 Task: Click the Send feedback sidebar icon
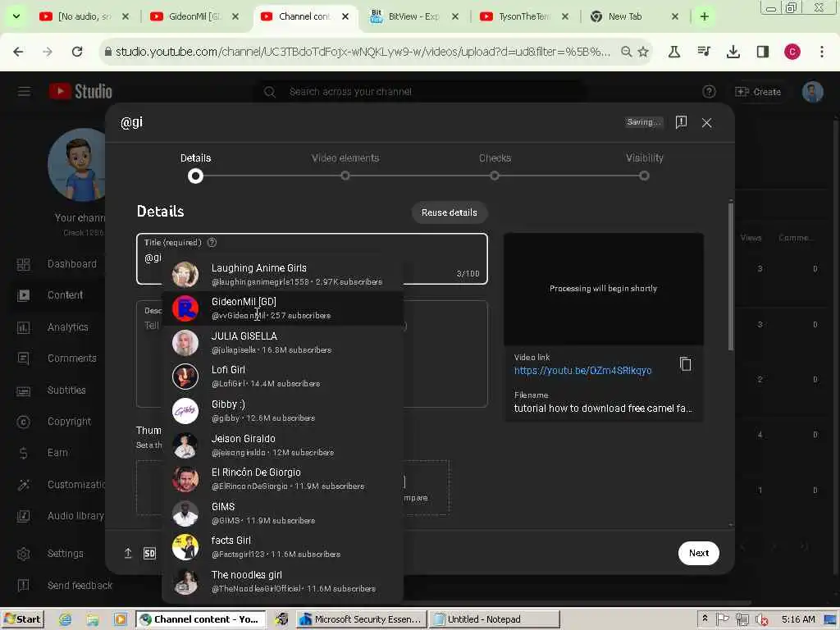pos(24,585)
